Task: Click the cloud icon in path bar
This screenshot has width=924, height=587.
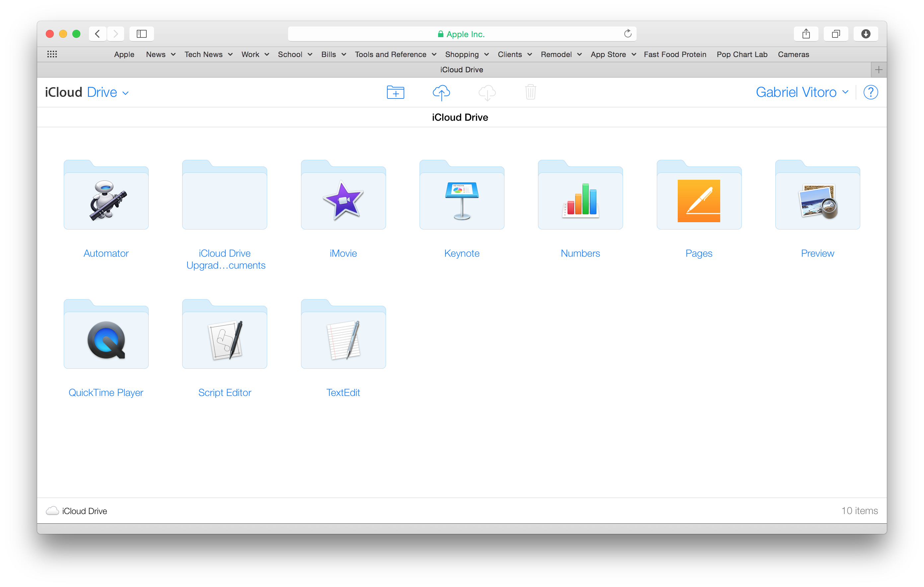Action: pyautogui.click(x=52, y=511)
